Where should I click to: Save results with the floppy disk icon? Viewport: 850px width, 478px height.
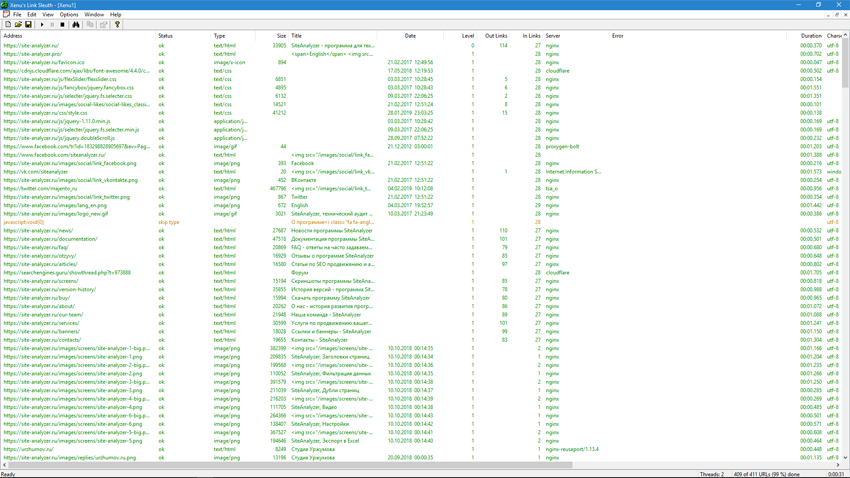[x=28, y=24]
